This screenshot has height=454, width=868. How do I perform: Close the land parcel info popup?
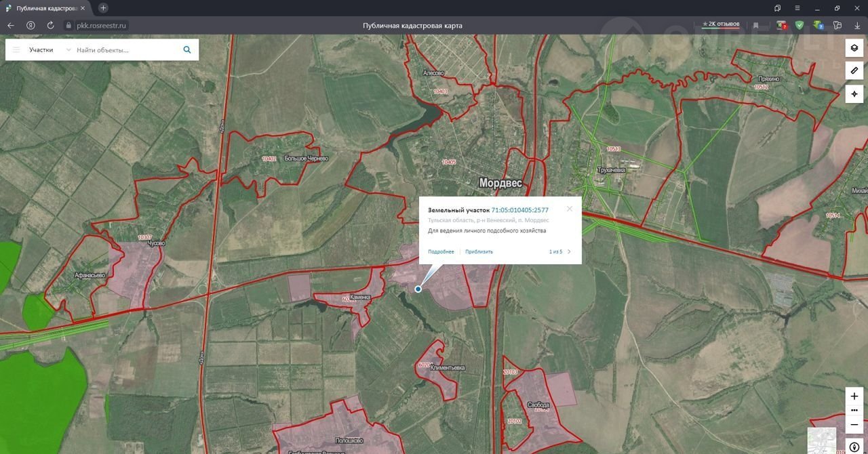coord(570,209)
